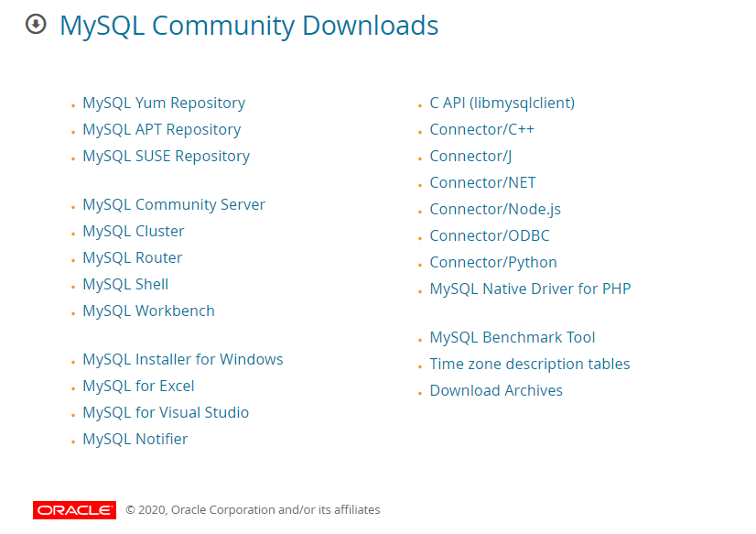Click the Oracle logo in the footer
The image size is (756, 534).
[x=74, y=509]
